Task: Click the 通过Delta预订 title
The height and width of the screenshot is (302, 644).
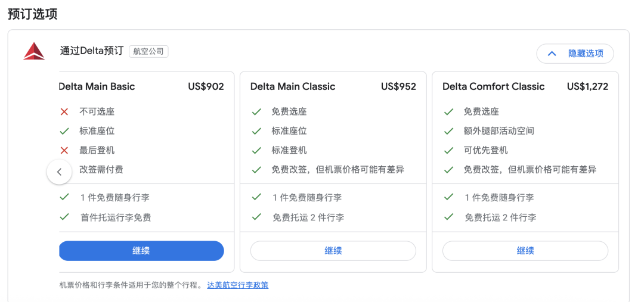Action: coord(92,51)
